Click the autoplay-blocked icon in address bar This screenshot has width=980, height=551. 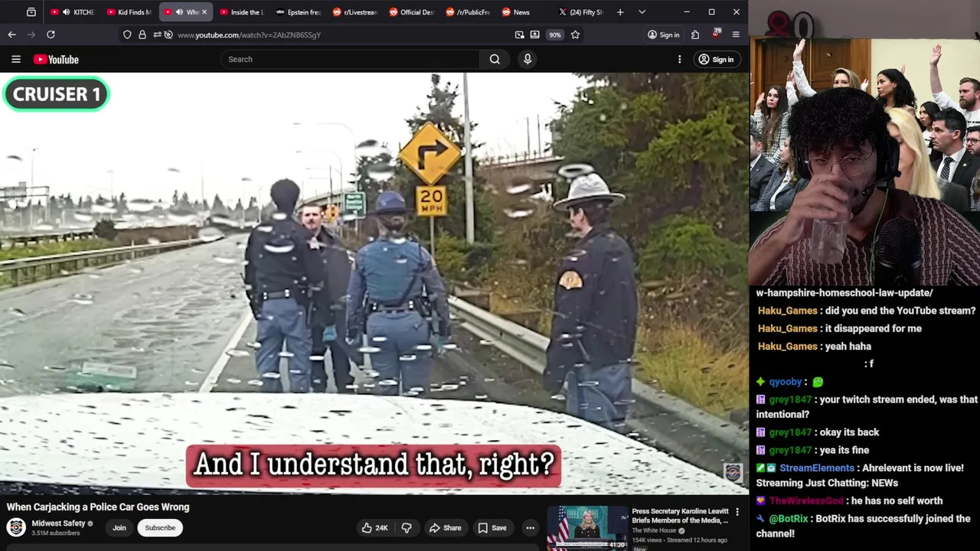pos(168,34)
